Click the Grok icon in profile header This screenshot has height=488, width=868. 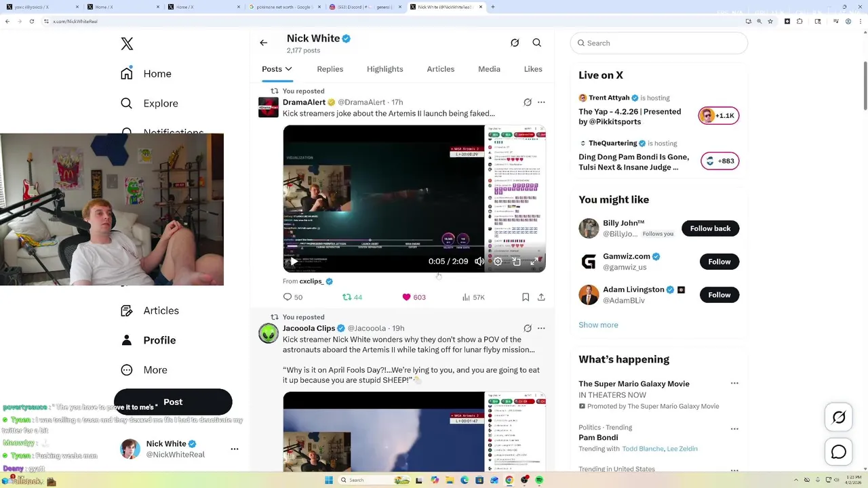(x=515, y=43)
